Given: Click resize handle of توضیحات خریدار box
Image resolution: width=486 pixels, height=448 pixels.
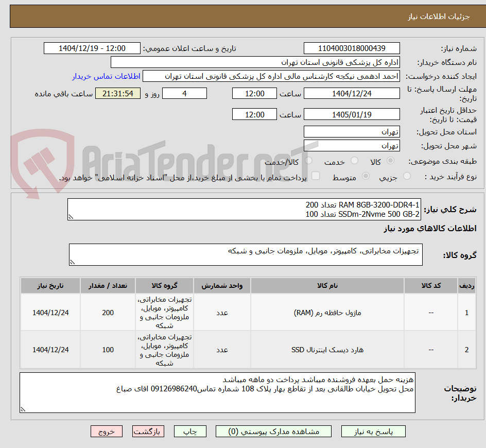Looking at the screenshot, I should click(23, 409).
